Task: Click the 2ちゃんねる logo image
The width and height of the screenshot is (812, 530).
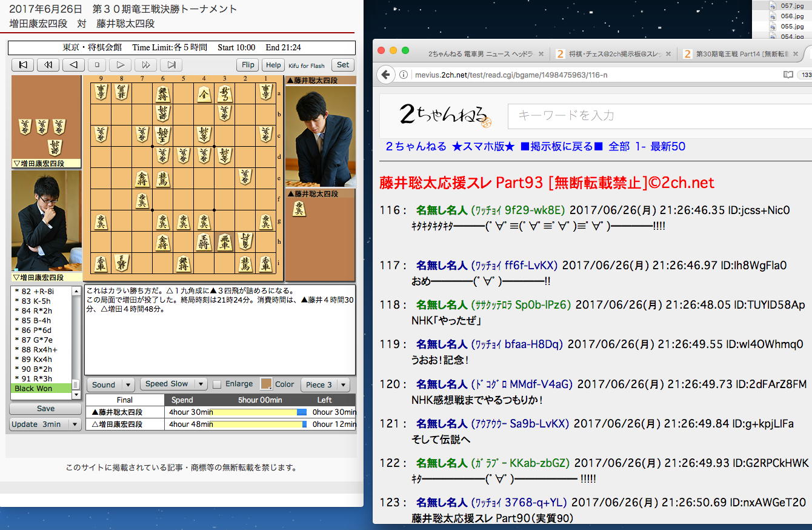Action: pyautogui.click(x=445, y=115)
